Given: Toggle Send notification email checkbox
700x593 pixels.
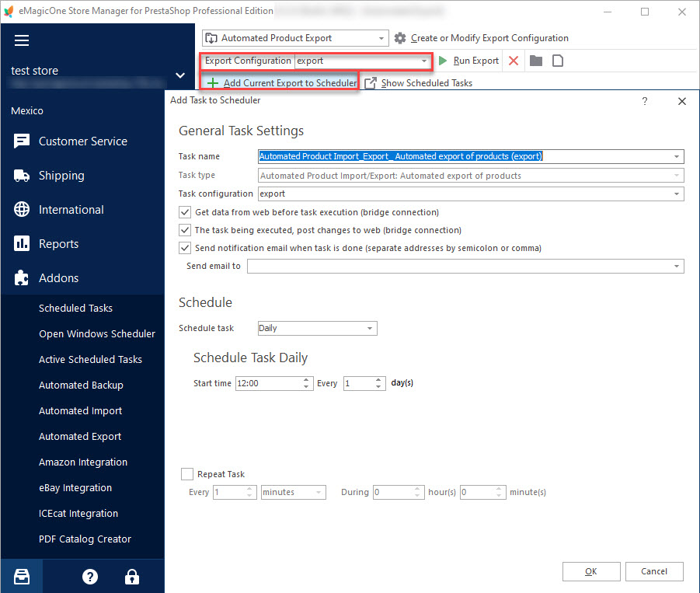Looking at the screenshot, I should [x=185, y=248].
